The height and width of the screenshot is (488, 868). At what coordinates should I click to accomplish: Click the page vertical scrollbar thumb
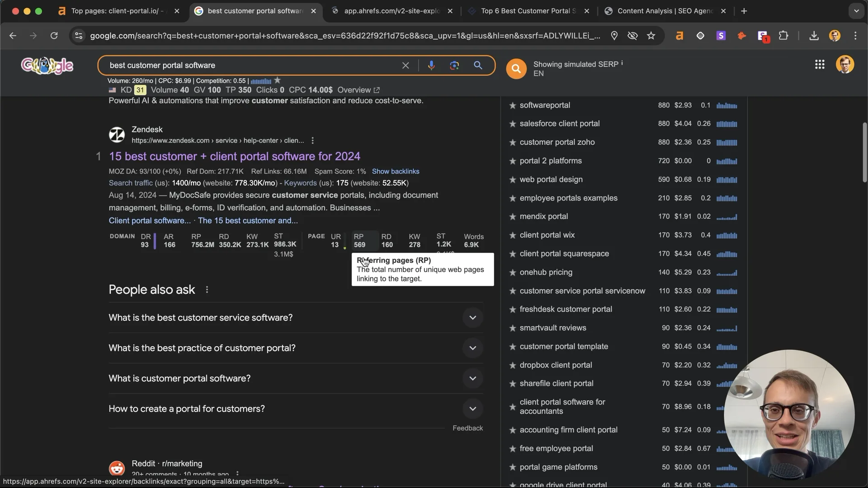864,152
